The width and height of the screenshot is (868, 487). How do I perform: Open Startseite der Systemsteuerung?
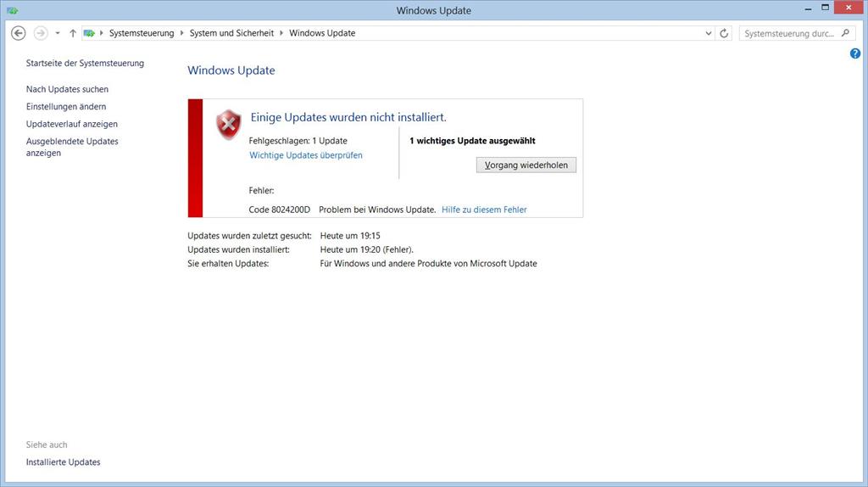pyautogui.click(x=85, y=63)
